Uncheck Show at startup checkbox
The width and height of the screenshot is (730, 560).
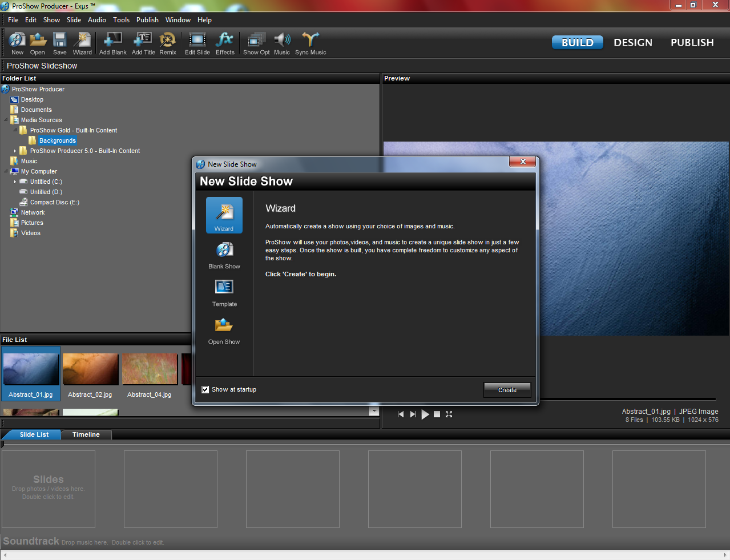tap(205, 390)
